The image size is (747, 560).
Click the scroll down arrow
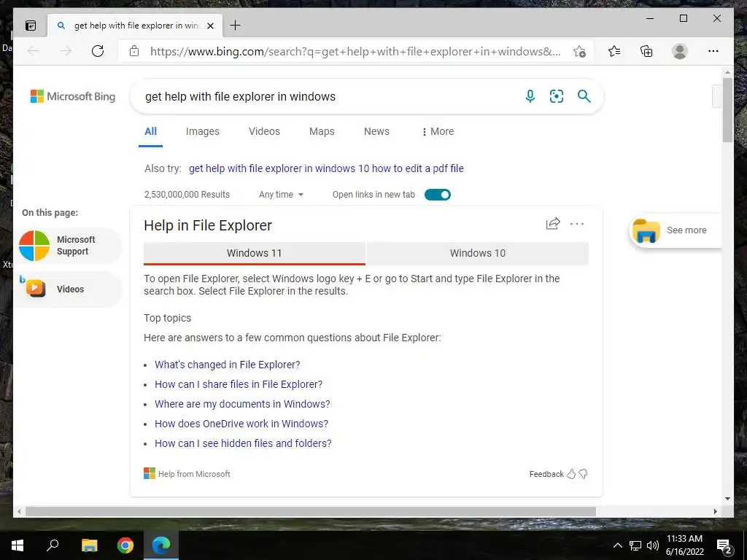pos(727,499)
